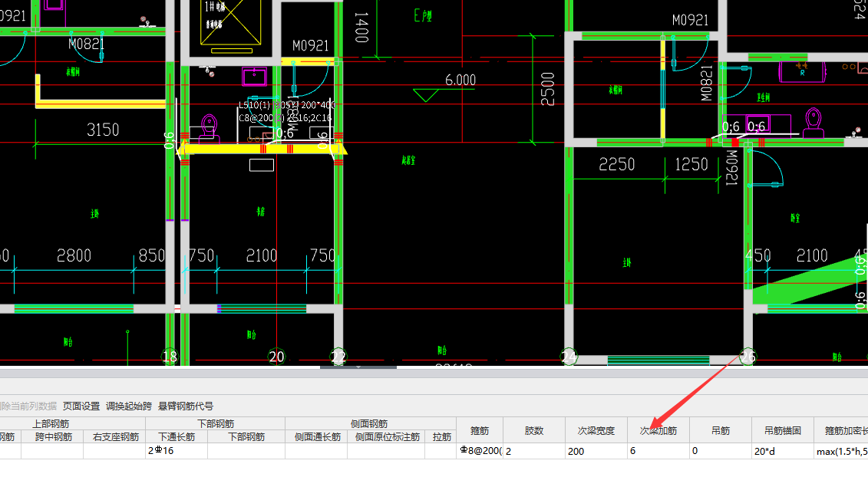The width and height of the screenshot is (868, 487).
Task: Click the 悬臂钢筋代号 button
Action: tap(186, 406)
